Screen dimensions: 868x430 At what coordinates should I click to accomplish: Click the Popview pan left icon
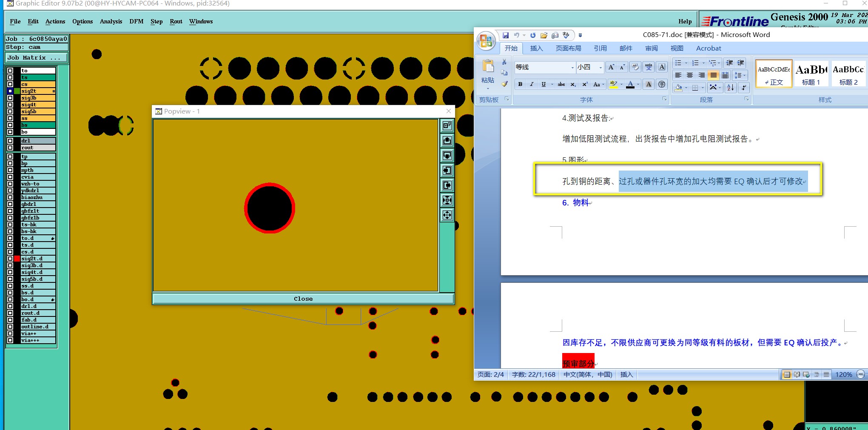point(447,170)
